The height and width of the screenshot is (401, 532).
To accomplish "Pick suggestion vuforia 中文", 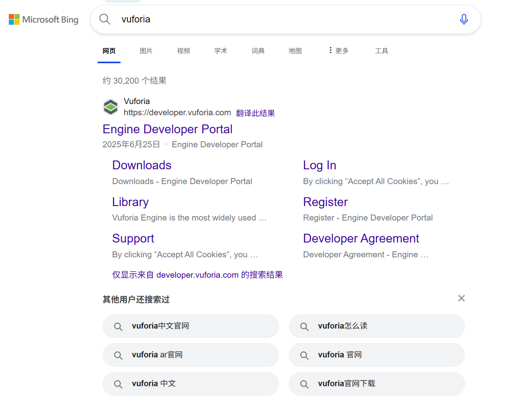I will coord(191,384).
